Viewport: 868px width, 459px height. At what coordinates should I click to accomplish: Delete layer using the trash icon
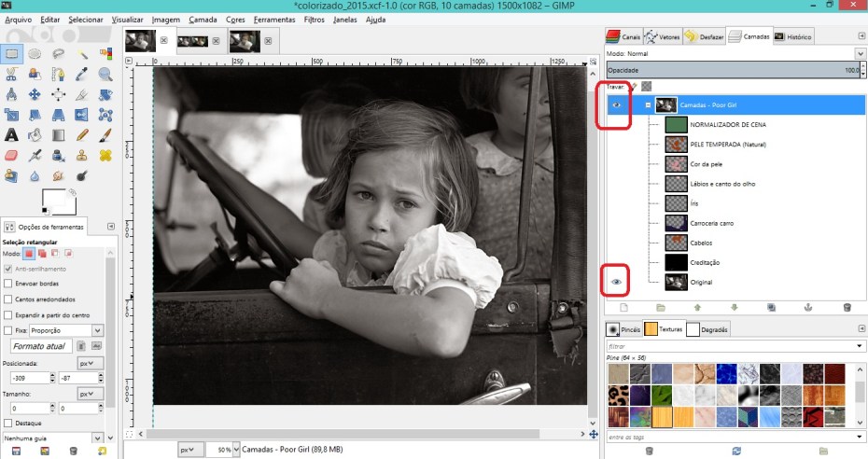coord(847,307)
